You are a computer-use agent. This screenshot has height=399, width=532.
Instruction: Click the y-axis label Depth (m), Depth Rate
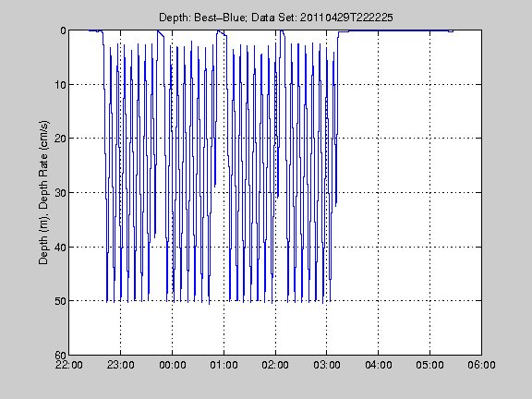[43, 192]
